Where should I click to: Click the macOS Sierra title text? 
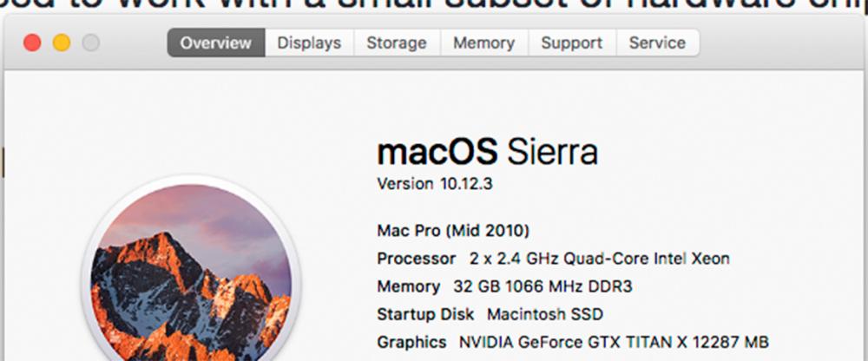(487, 153)
